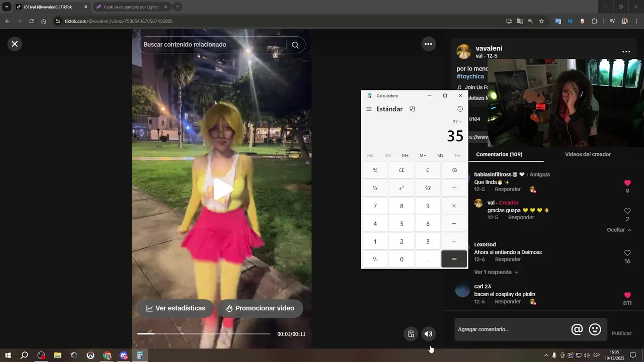The height and width of the screenshot is (362, 644).
Task: Select the Comentarios (109) tab
Action: (x=499, y=154)
